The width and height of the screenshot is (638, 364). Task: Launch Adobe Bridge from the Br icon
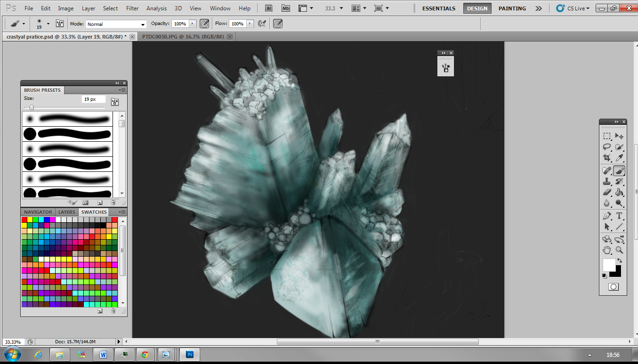[x=269, y=8]
